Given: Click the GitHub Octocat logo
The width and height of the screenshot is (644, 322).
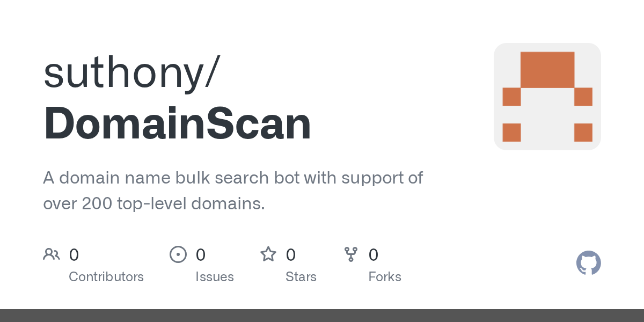Looking at the screenshot, I should click(x=588, y=264).
